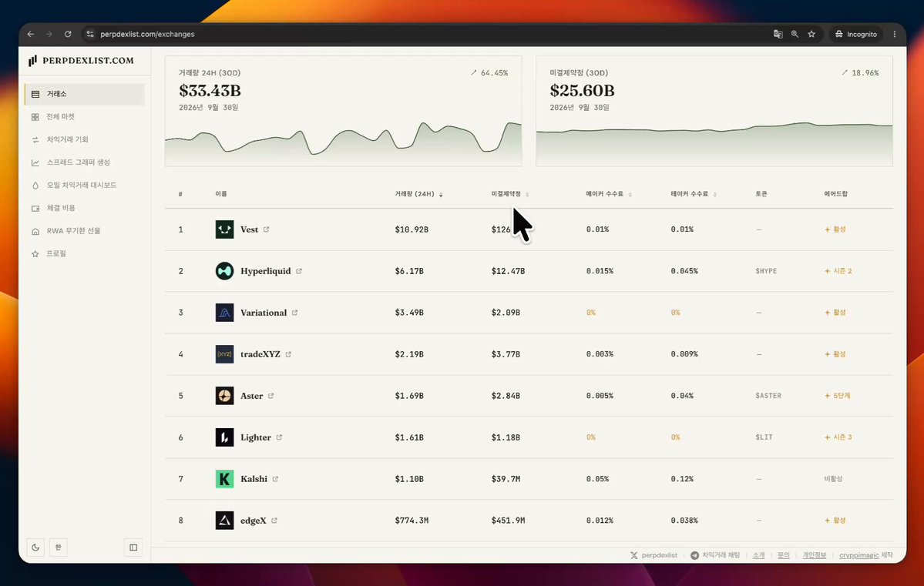Image resolution: width=924 pixels, height=586 pixels.
Task: Open 오일 차익거래 대시보드 in the sidebar
Action: pos(84,185)
